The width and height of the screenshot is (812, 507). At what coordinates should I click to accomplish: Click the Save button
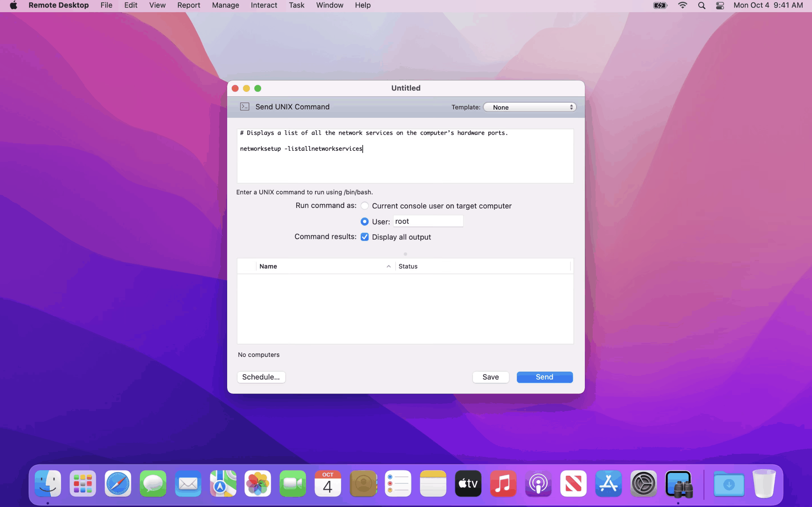click(x=490, y=377)
